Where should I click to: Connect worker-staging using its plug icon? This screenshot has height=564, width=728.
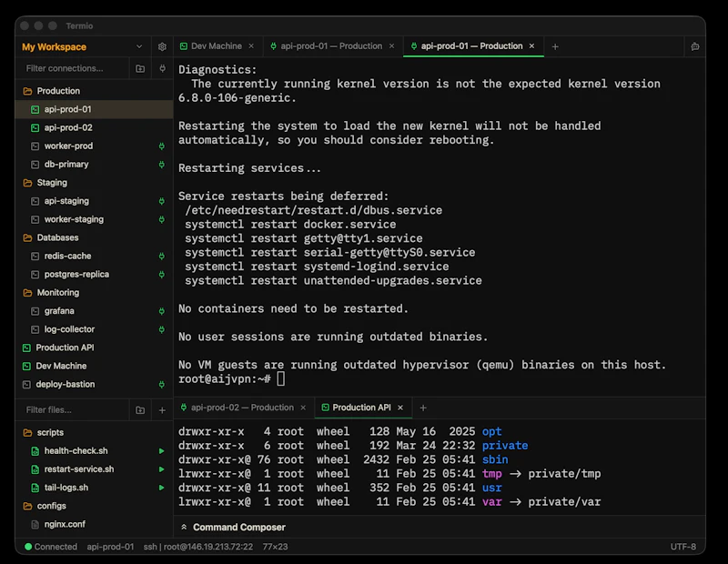pyautogui.click(x=162, y=219)
